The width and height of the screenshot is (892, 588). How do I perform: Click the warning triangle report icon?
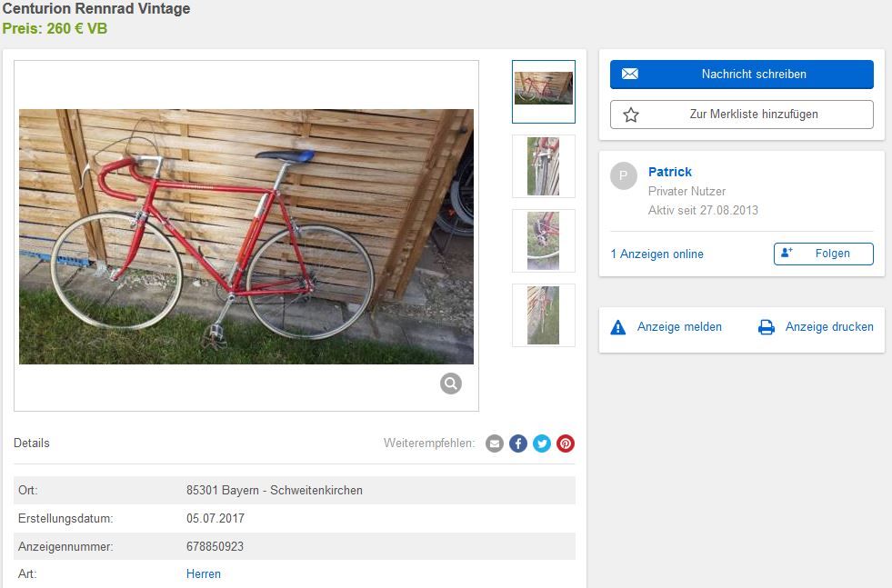pos(617,327)
